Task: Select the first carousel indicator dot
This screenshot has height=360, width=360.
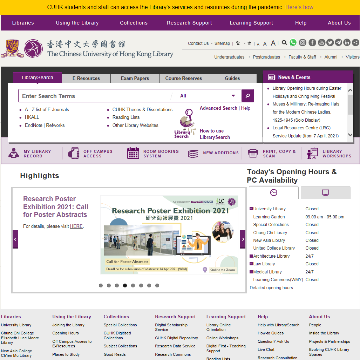Action: [100, 285]
